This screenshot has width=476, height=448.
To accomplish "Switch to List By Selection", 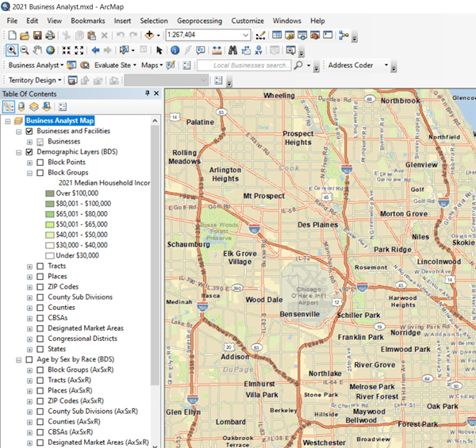I will click(47, 107).
